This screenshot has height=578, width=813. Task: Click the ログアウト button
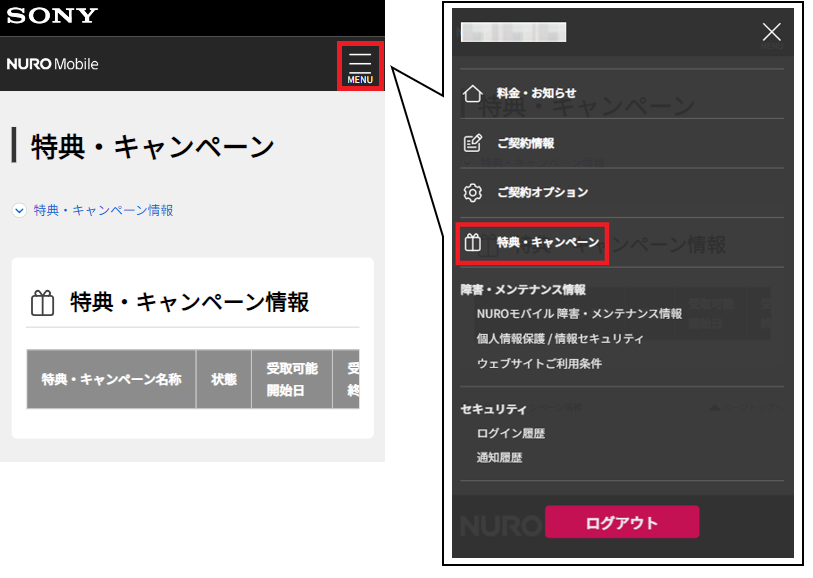[622, 522]
